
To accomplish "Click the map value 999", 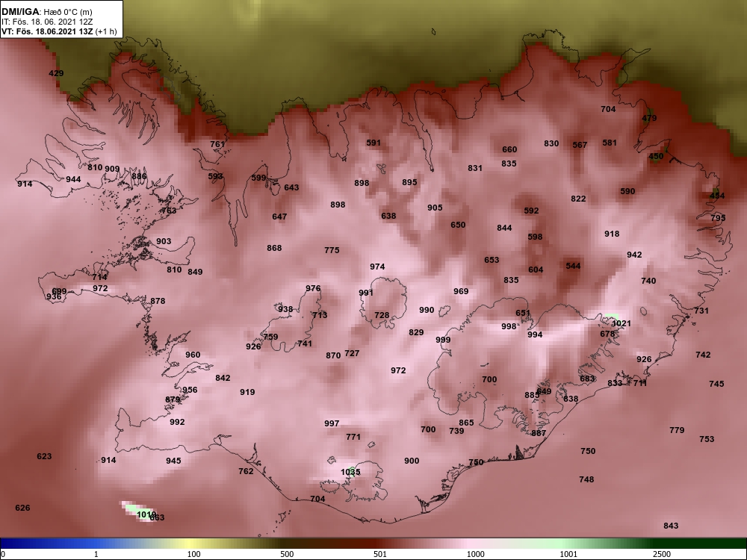I will 442,340.
